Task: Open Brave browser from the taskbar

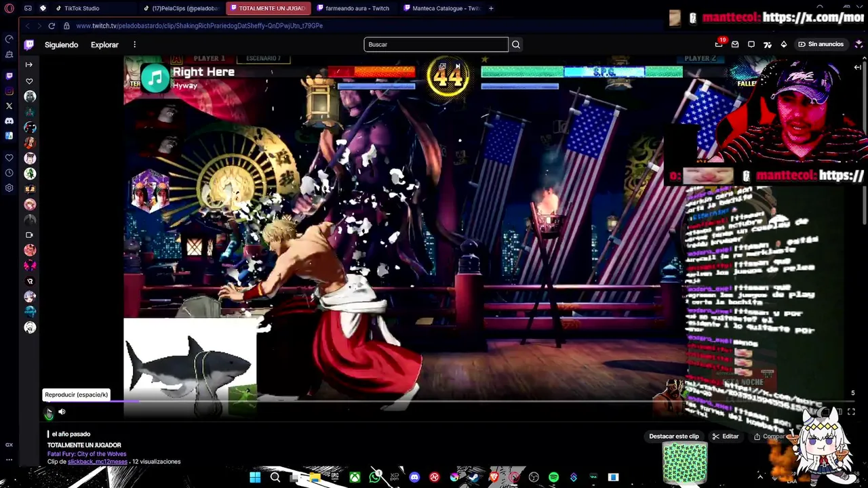Action: pos(494,477)
